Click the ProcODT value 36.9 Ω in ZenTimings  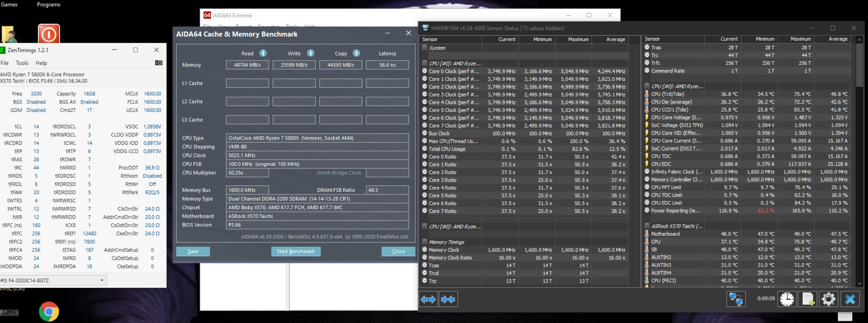coord(152,168)
